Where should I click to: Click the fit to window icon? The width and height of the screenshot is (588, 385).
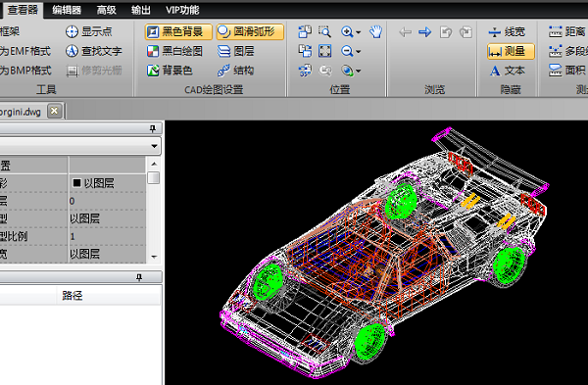(x=324, y=51)
